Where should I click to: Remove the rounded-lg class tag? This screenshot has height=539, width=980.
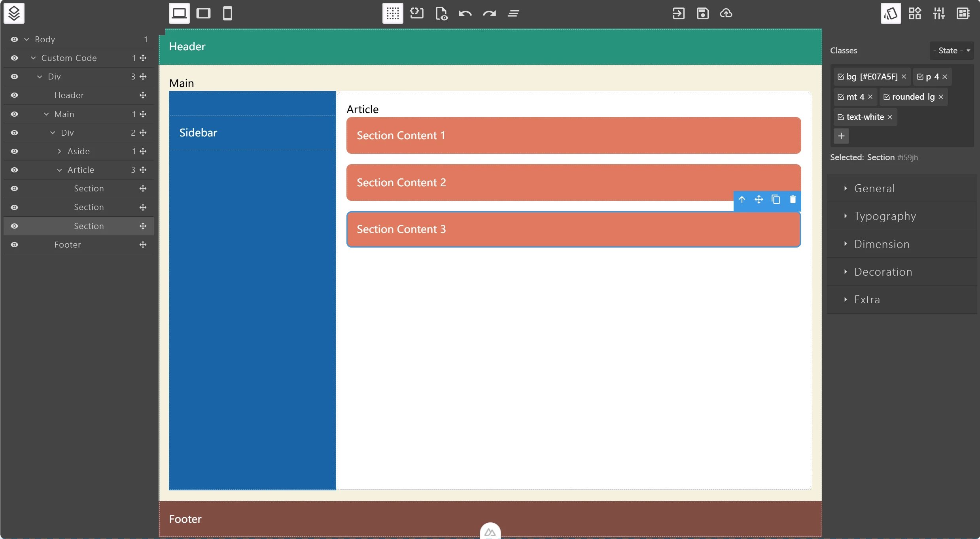[941, 97]
